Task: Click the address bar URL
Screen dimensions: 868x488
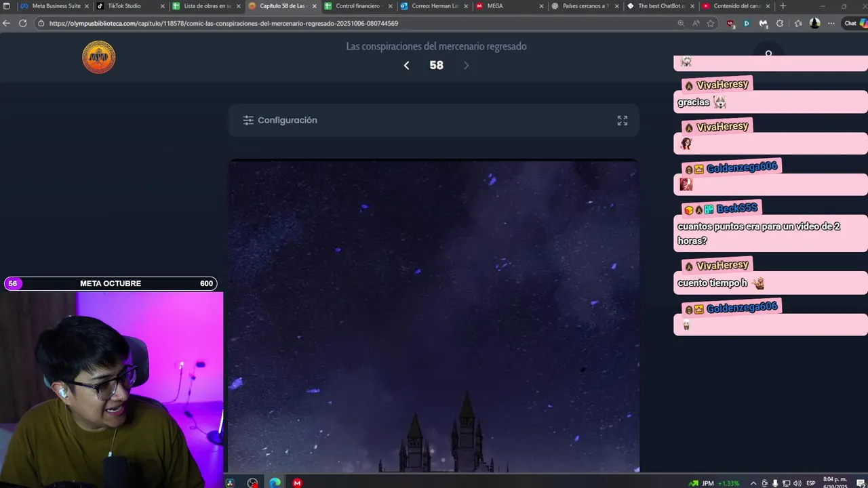Action: pyautogui.click(x=224, y=23)
